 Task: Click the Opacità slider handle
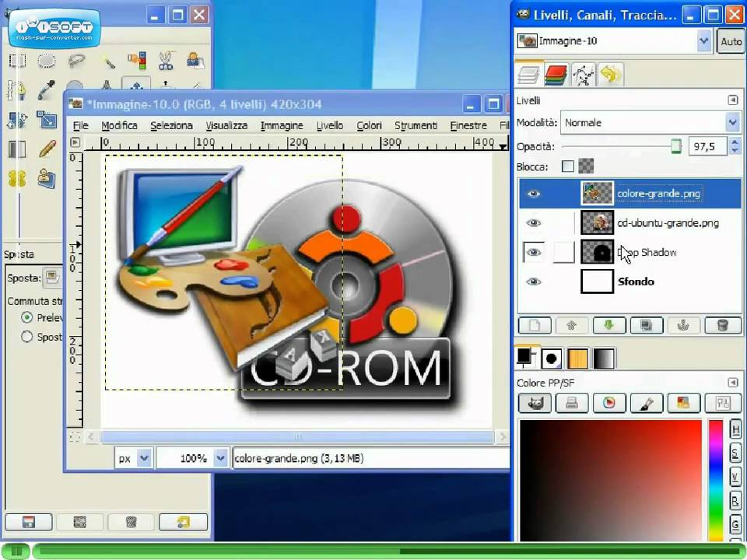pyautogui.click(x=675, y=146)
